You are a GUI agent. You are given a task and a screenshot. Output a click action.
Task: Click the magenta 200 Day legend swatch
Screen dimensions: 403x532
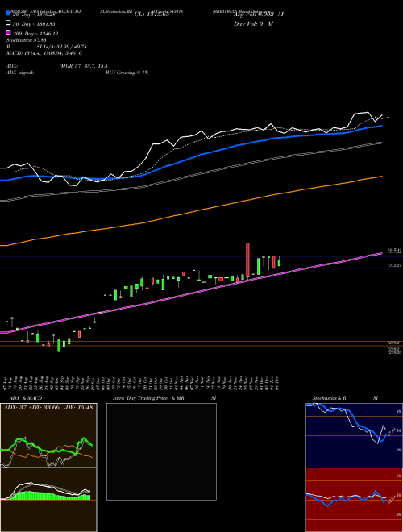click(x=8, y=32)
